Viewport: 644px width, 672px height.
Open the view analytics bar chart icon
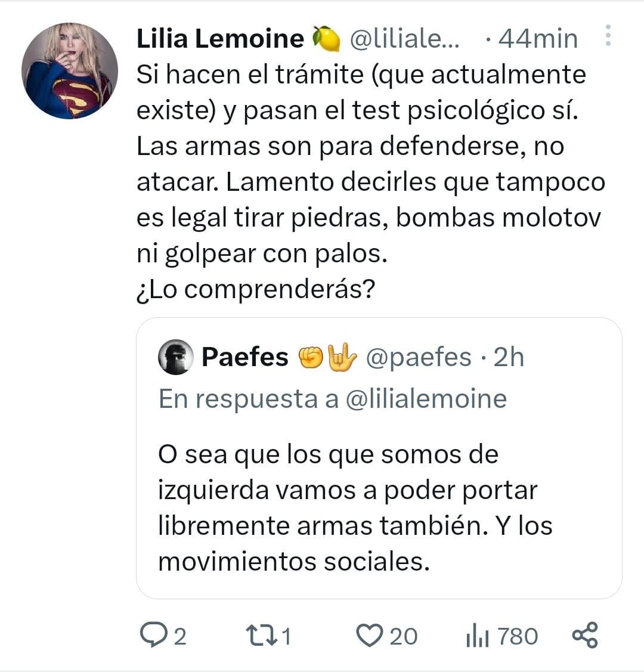(478, 636)
